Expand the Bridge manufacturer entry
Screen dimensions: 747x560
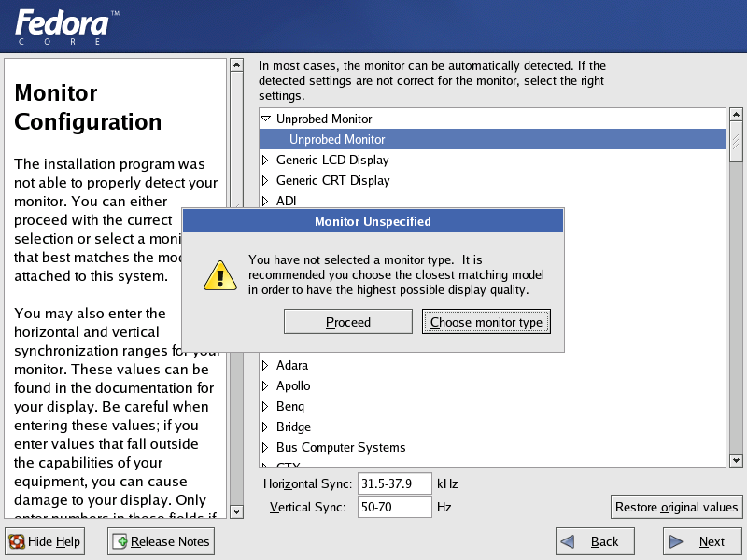tap(265, 427)
